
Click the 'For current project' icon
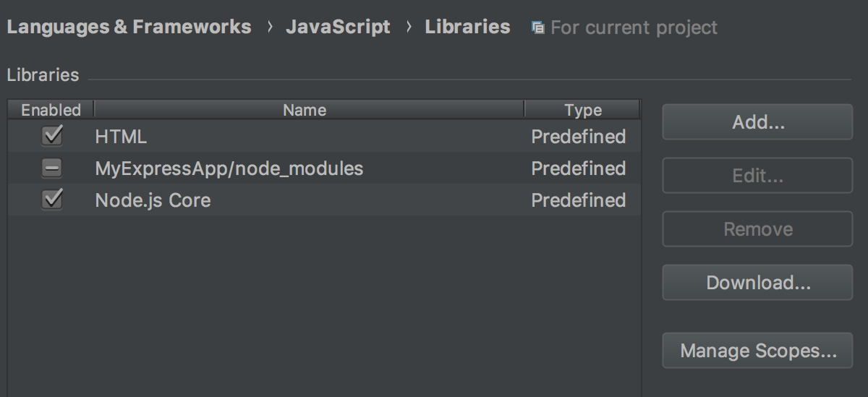point(537,28)
